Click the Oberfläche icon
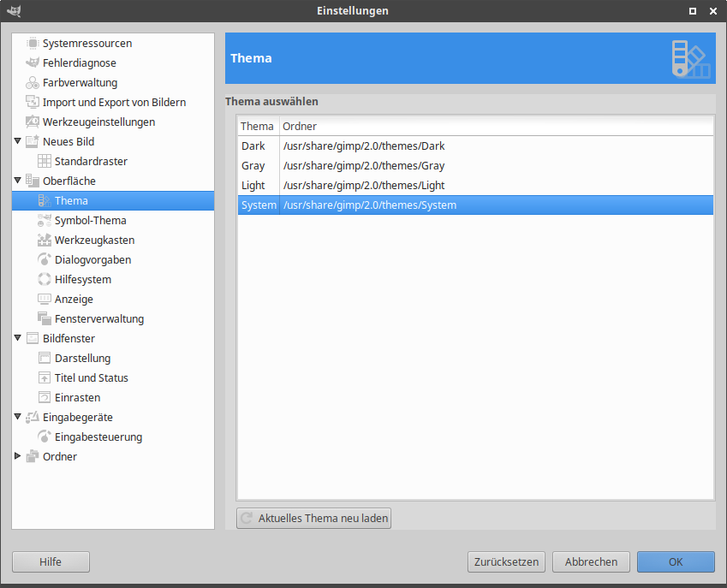 (33, 181)
